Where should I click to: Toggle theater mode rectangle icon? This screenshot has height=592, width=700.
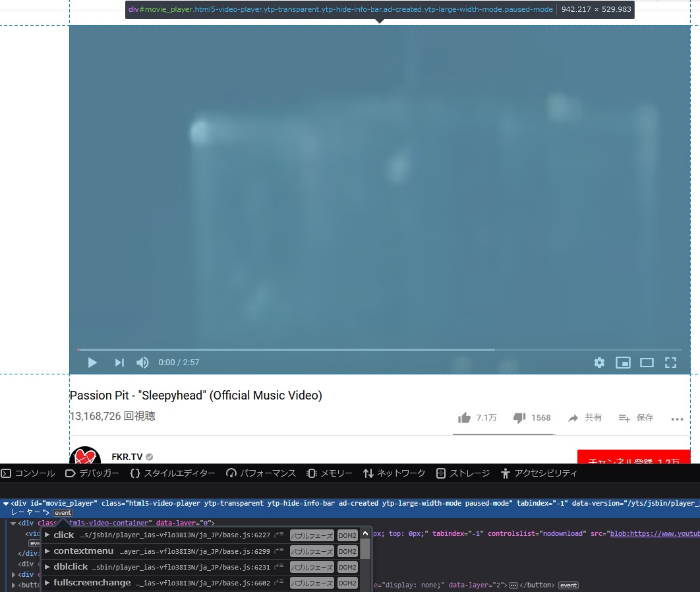pyautogui.click(x=647, y=363)
